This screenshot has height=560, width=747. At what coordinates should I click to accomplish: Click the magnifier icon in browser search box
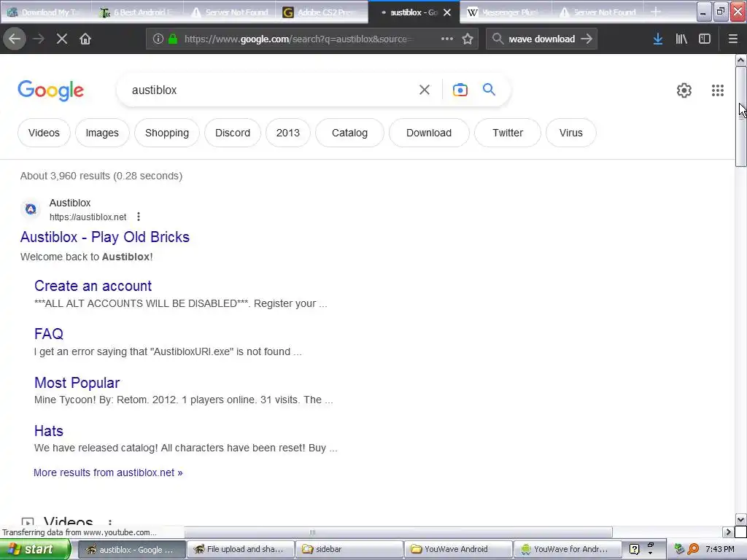click(x=498, y=39)
